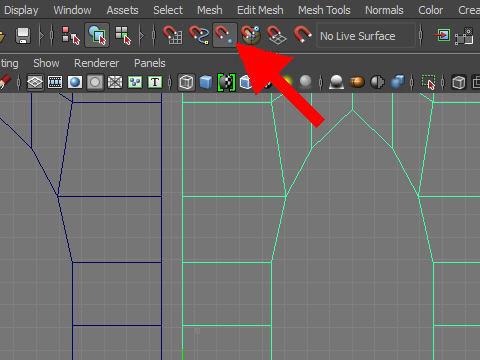Click the Normals menu
The height and width of the screenshot is (360, 480).
(384, 10)
